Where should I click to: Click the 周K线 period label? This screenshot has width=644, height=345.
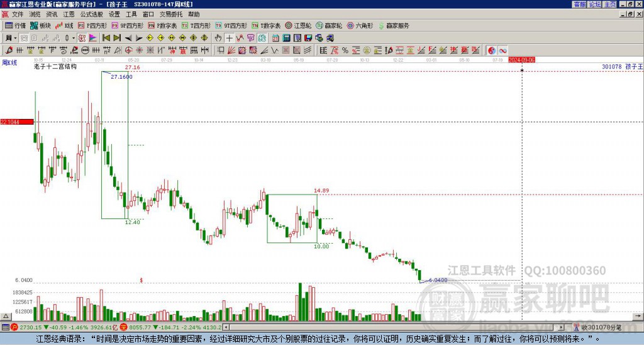(9, 62)
